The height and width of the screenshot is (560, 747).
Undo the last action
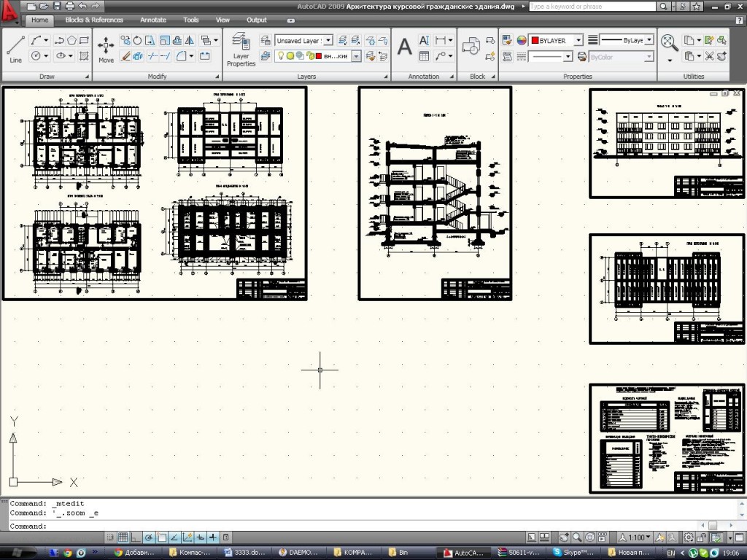(x=82, y=6)
